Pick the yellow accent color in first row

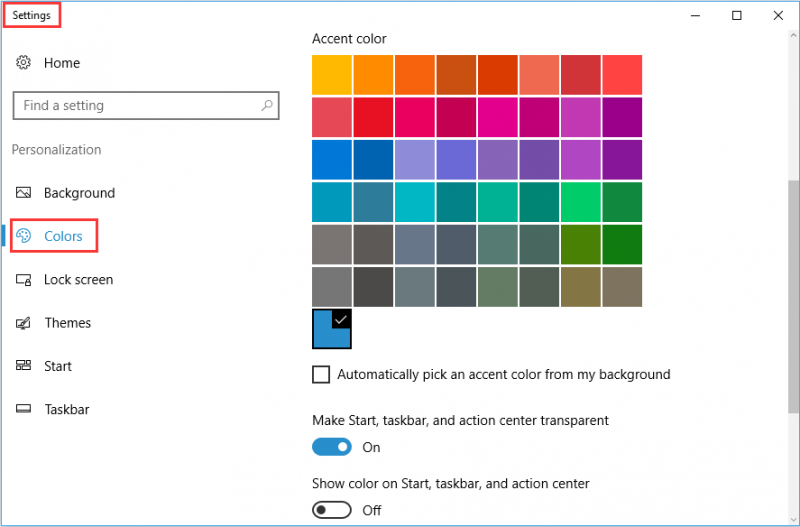pyautogui.click(x=332, y=75)
